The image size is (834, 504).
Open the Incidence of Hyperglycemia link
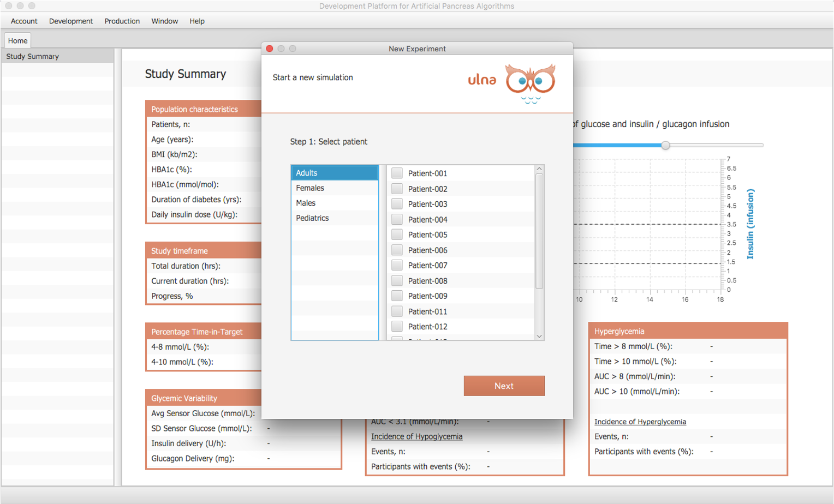[640, 422]
